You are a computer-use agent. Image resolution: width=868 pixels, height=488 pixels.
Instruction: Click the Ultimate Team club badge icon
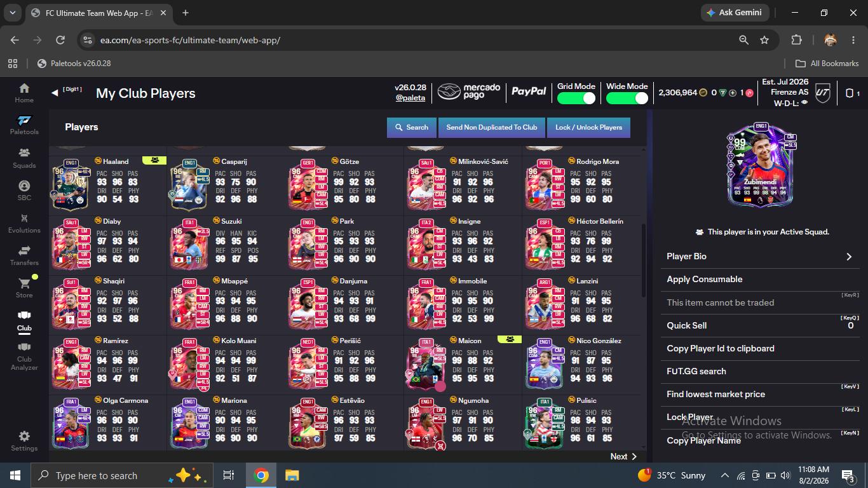point(822,93)
